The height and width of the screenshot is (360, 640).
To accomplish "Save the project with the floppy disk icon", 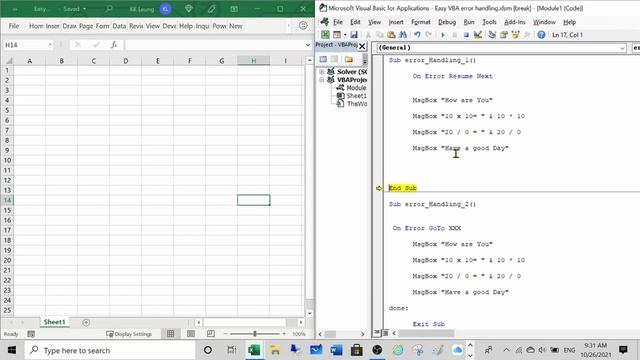I will pos(354,35).
